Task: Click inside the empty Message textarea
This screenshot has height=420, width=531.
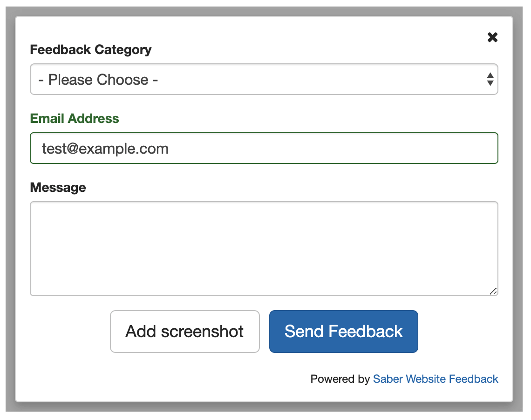Action: click(x=264, y=248)
